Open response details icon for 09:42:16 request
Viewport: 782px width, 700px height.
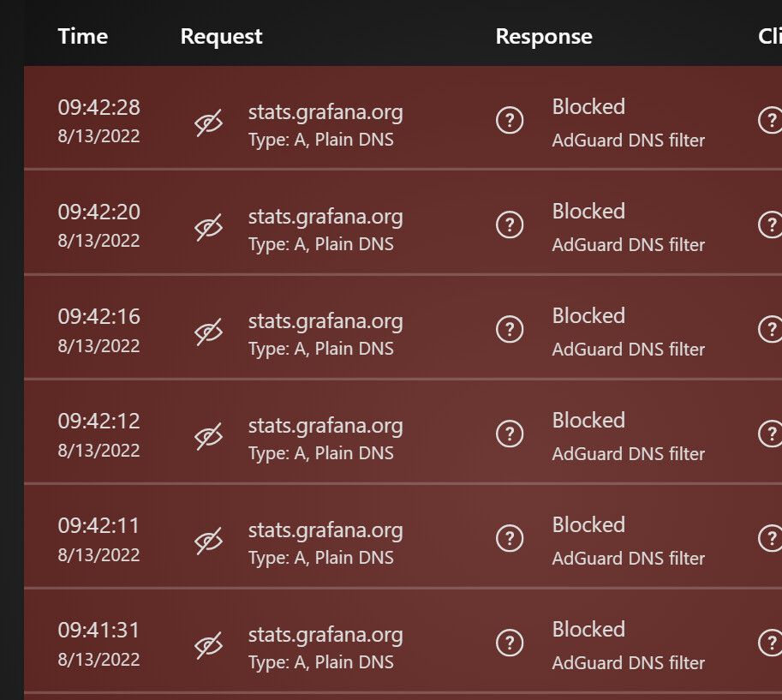coord(510,329)
